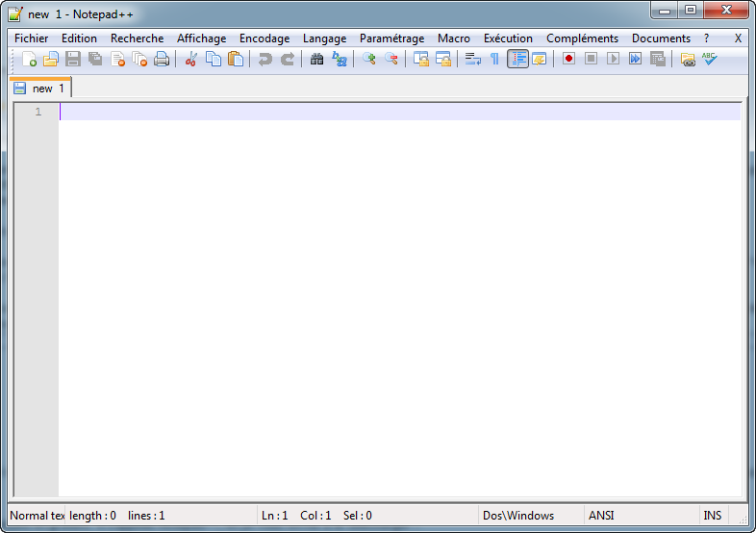756x533 pixels.
Task: Click line number 1 in margin
Action: click(x=38, y=112)
